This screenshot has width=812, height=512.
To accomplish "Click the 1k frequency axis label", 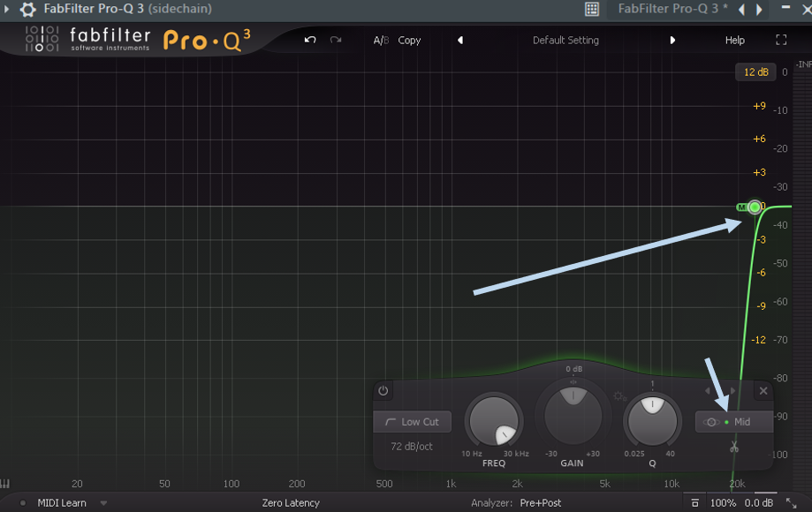I will (x=451, y=484).
